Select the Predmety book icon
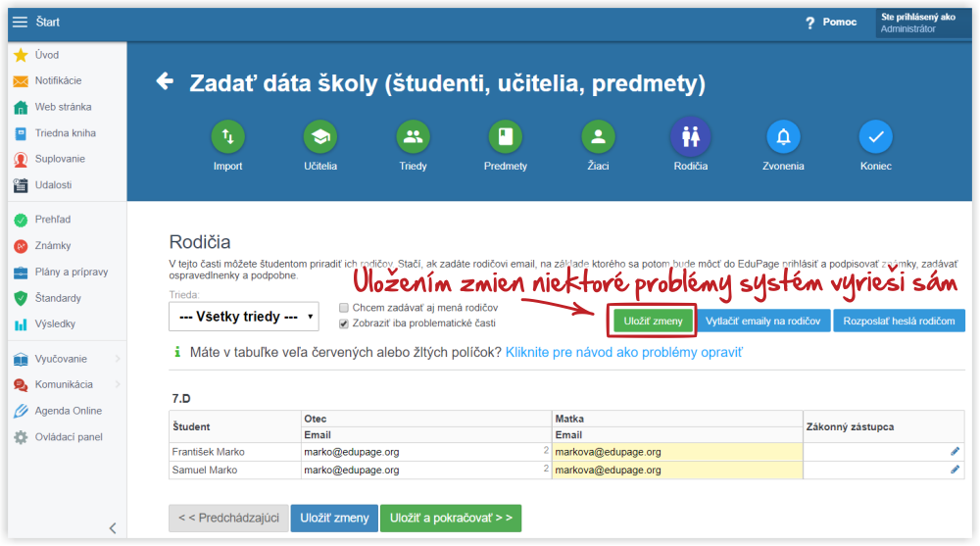 click(x=506, y=137)
